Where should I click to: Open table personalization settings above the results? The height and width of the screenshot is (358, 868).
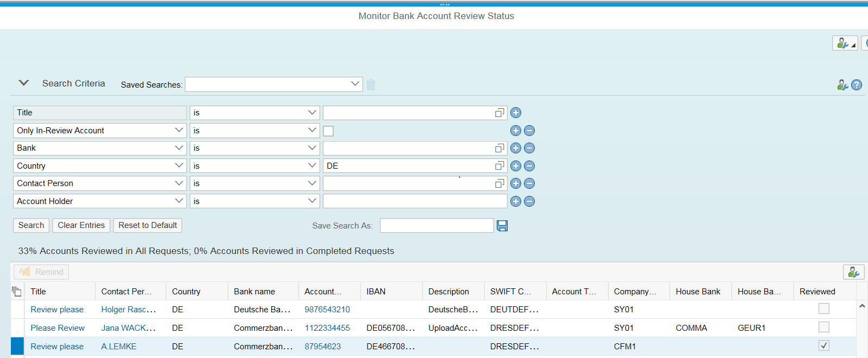click(853, 272)
